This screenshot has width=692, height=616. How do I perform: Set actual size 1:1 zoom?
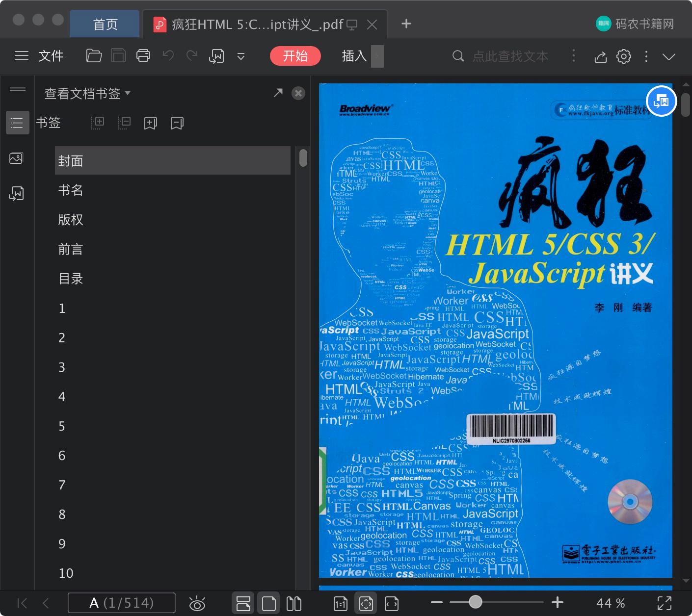(x=341, y=603)
